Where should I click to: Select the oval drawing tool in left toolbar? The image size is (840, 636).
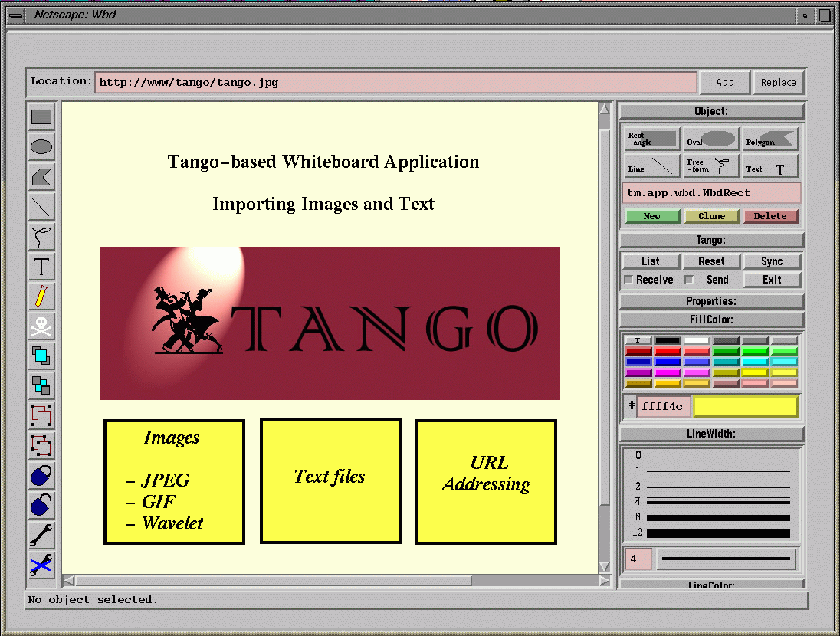pos(41,147)
